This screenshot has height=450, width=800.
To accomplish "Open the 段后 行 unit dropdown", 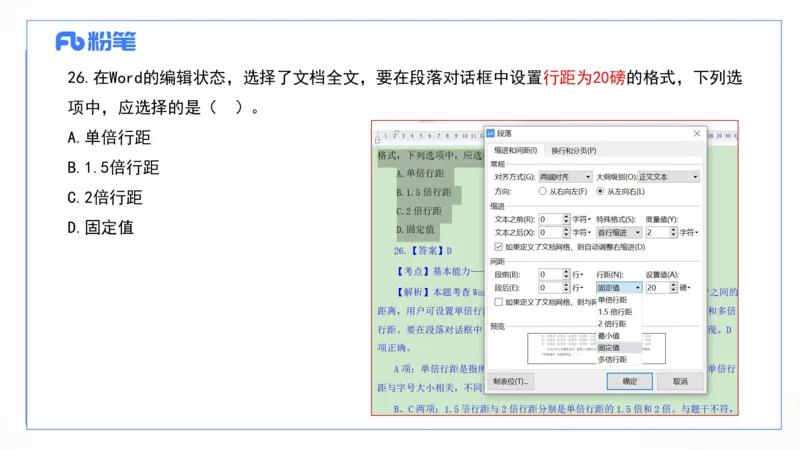I will (x=578, y=288).
